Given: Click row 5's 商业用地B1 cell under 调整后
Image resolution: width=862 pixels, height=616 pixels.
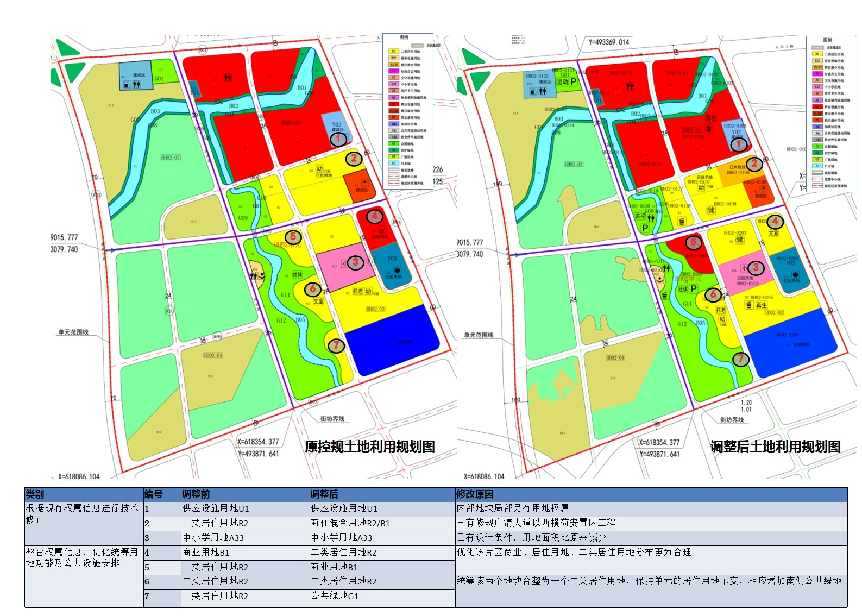Looking at the screenshot, I should point(382,567).
